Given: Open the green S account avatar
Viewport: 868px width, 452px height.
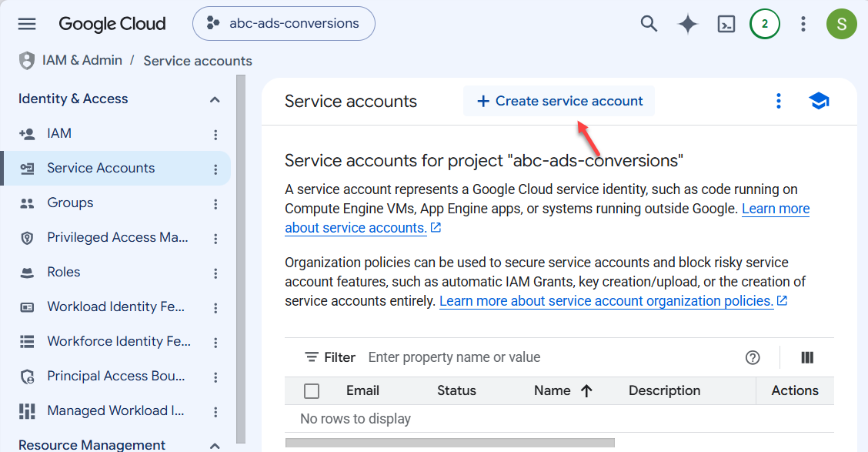Looking at the screenshot, I should (841, 24).
